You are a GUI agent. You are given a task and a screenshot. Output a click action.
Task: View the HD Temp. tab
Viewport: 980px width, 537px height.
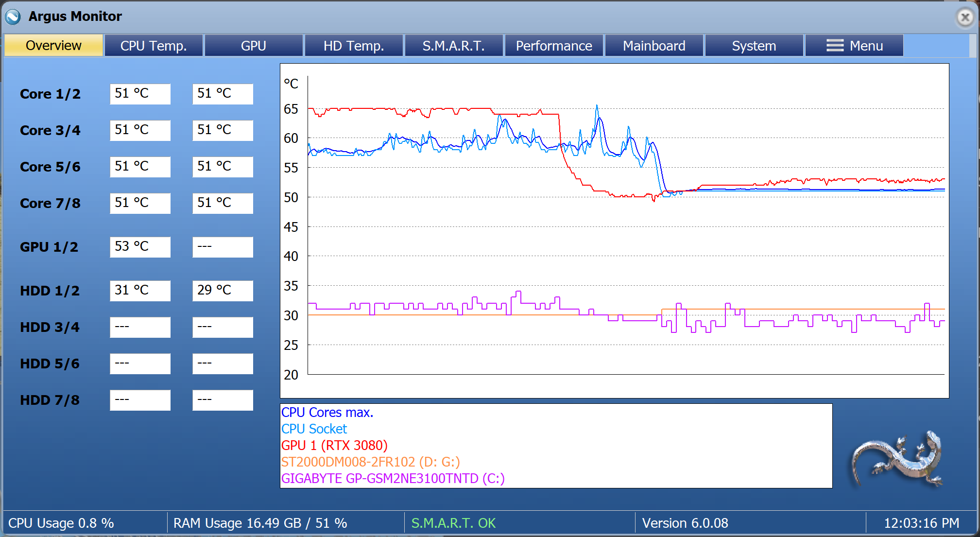tap(353, 45)
